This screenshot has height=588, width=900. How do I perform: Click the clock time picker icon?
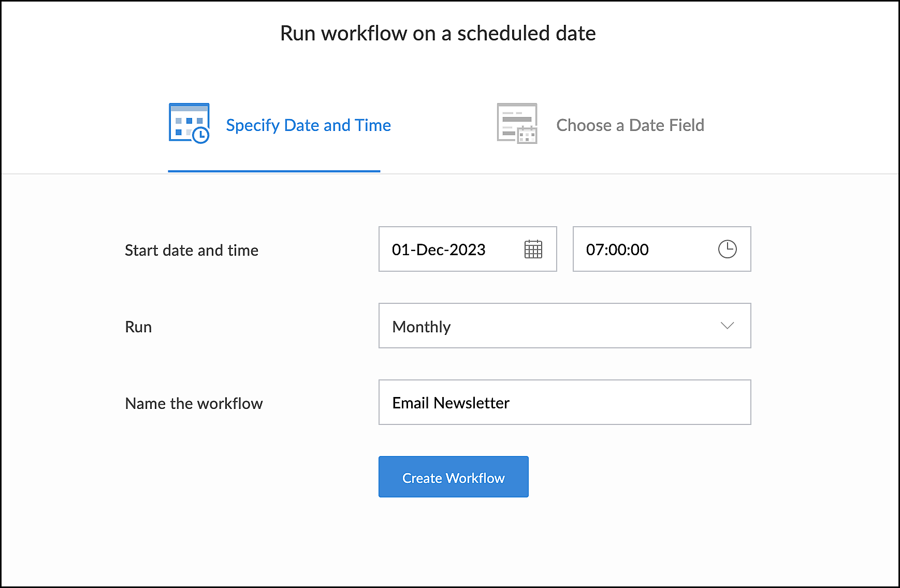(x=727, y=249)
